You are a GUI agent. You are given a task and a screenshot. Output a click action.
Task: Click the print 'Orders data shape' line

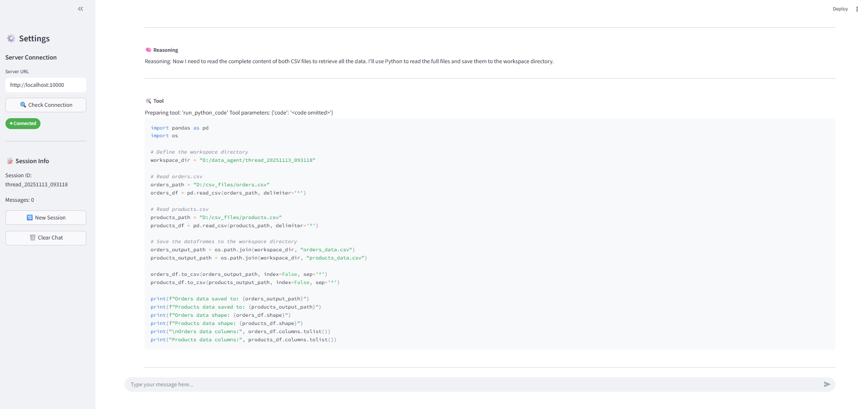(x=220, y=315)
